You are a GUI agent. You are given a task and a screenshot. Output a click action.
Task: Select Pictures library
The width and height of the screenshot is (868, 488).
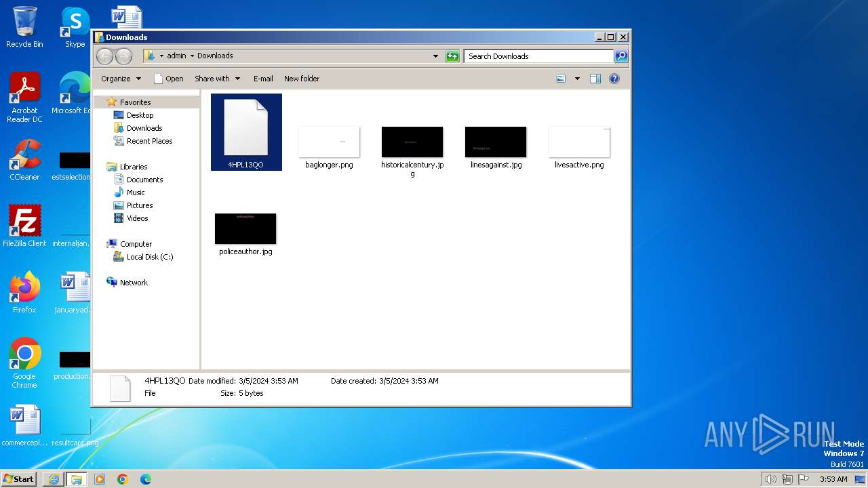140,205
